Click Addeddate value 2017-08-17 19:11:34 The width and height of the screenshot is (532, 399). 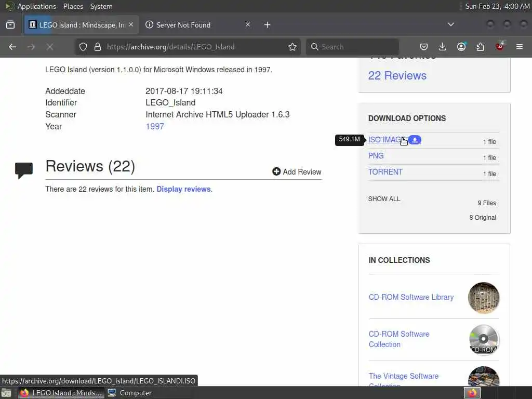pyautogui.click(x=184, y=91)
